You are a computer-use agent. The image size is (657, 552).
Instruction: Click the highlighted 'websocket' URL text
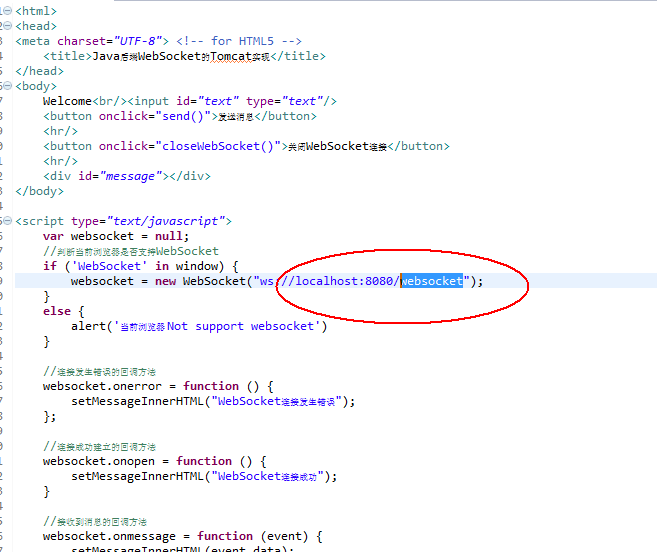click(432, 281)
